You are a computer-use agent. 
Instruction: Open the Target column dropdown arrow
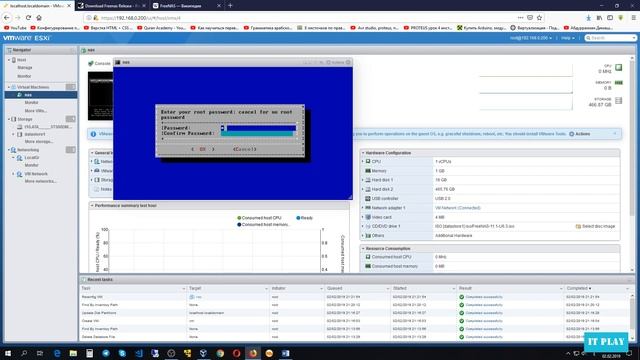(x=266, y=289)
